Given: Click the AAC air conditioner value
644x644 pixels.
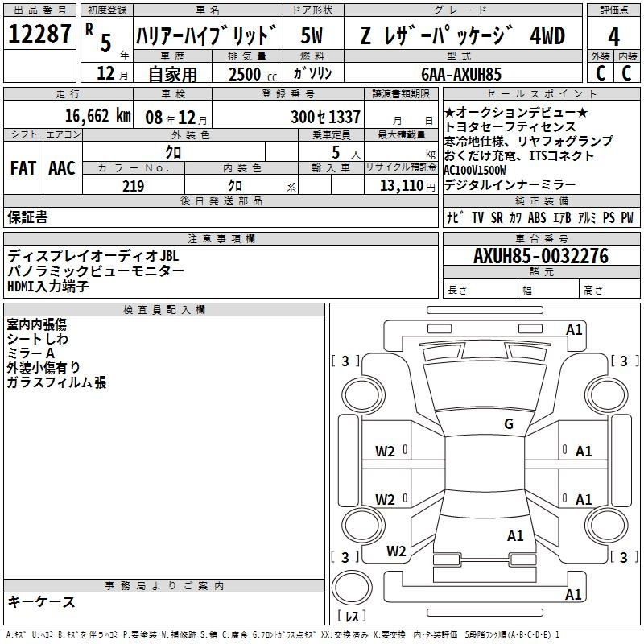Looking at the screenshot, I should 61,167.
